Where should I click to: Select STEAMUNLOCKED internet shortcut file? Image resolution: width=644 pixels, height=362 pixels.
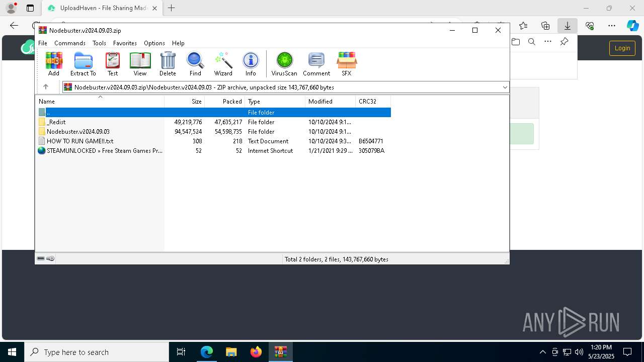point(213,151)
